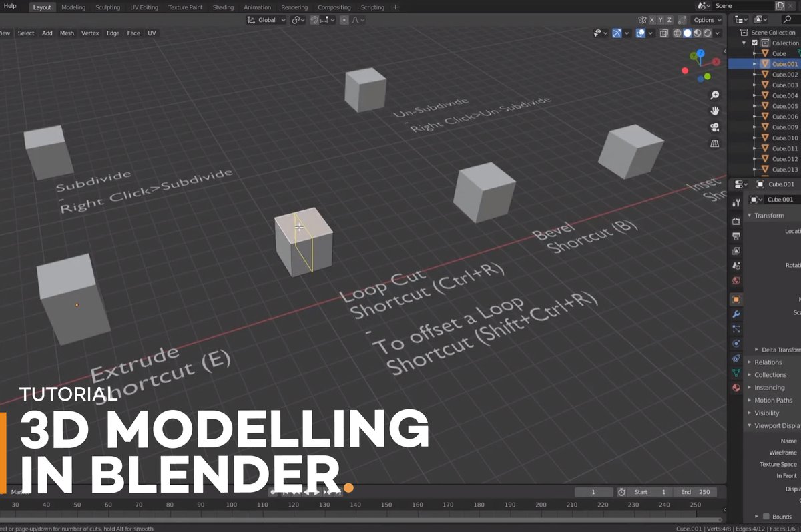801x532 pixels.
Task: Click the current frame number field
Action: tap(593, 492)
